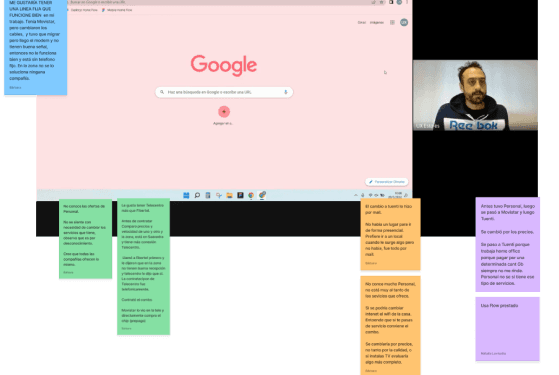Select the purple note 'Usa Flow prestado'
Screen dimensions: 559x375
[507, 329]
